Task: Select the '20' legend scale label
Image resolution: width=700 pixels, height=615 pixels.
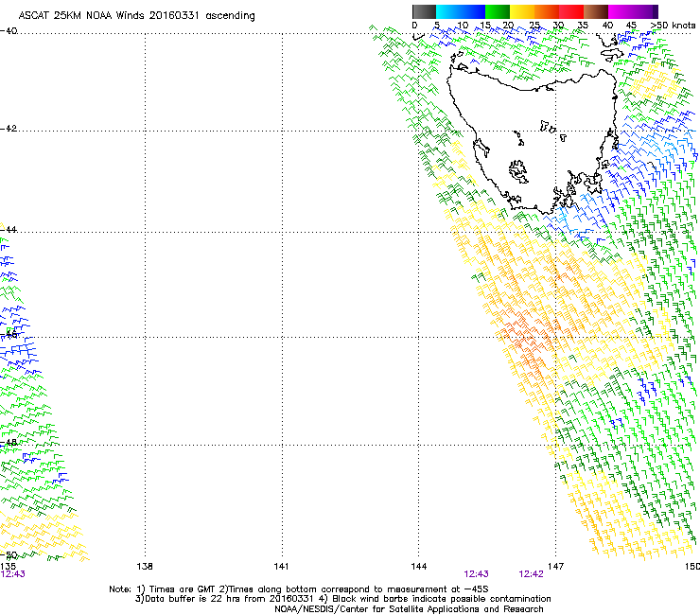Action: coord(508,26)
